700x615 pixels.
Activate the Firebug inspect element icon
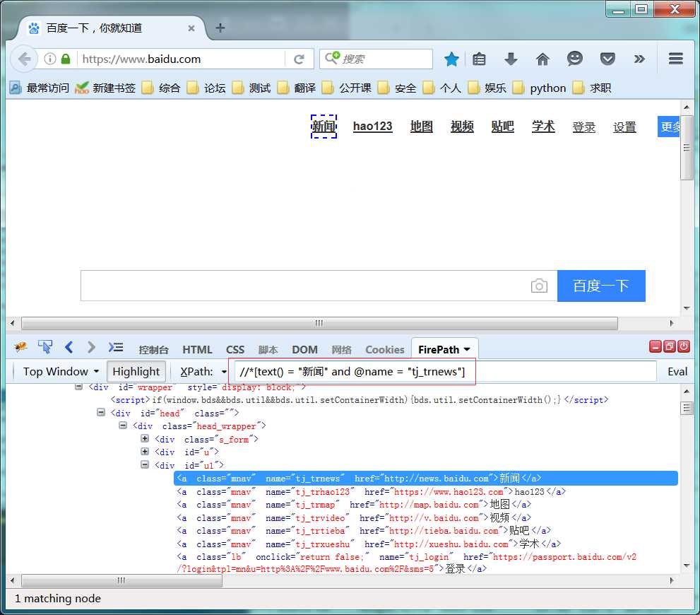point(45,346)
